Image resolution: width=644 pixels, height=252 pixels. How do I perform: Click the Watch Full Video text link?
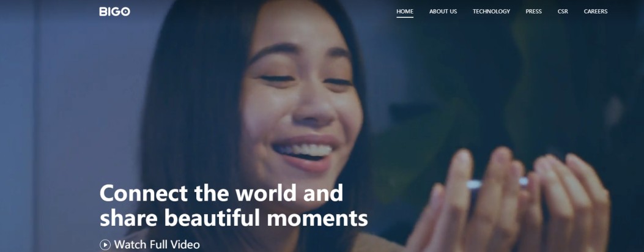(157, 245)
